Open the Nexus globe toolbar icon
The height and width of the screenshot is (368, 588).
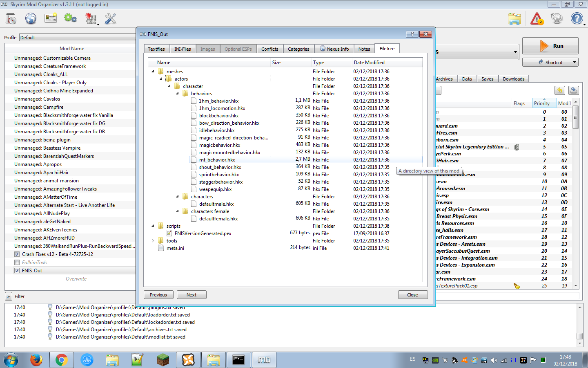coord(31,19)
